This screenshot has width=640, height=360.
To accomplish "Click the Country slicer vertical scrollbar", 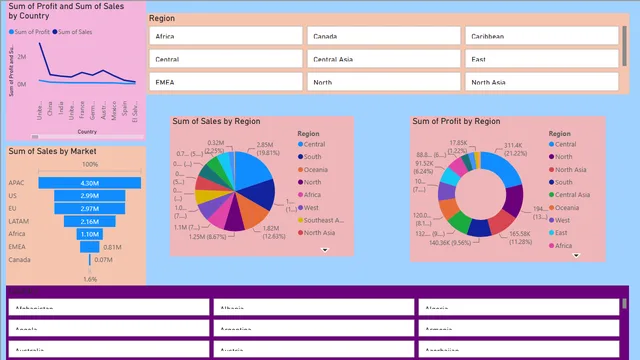I will coord(624,304).
